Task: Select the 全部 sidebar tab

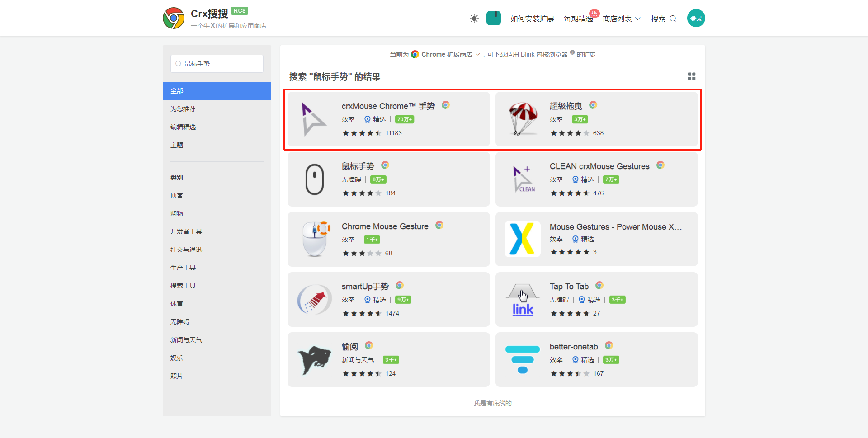Action: [217, 91]
